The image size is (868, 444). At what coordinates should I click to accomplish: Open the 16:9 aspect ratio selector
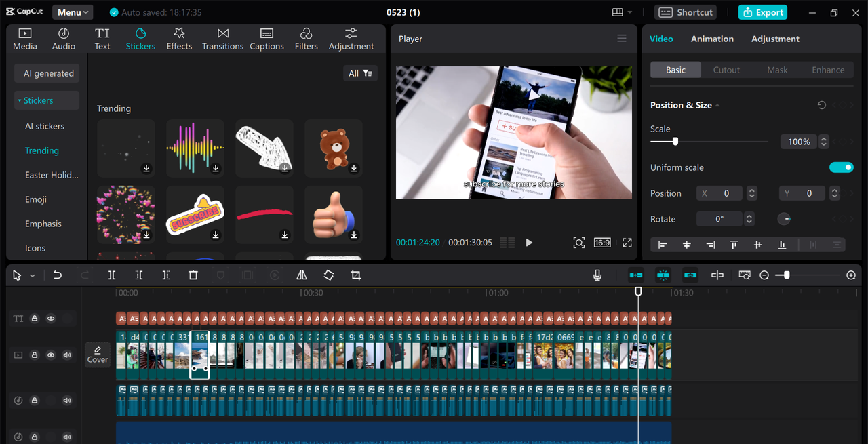tap(602, 243)
